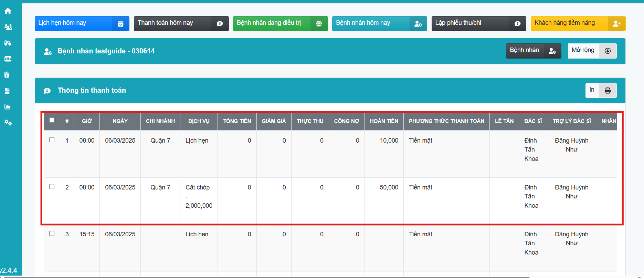Screen dimensions: 644x278
Task: Expand the panel with the Mở rộng button
Action: 592,51
